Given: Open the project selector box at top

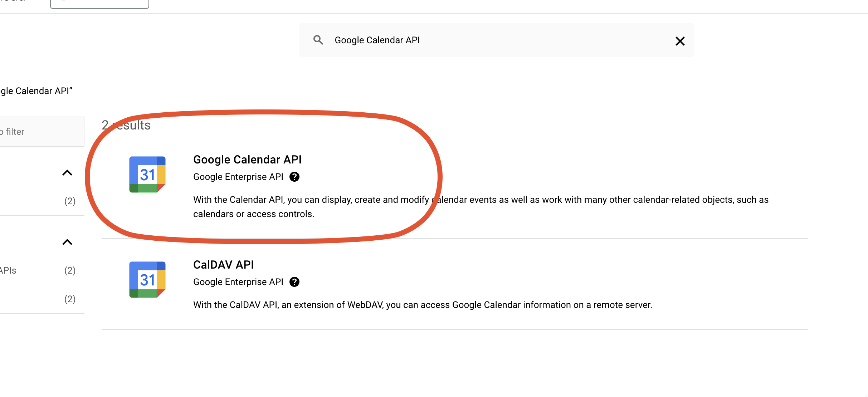Looking at the screenshot, I should pyautogui.click(x=99, y=4).
